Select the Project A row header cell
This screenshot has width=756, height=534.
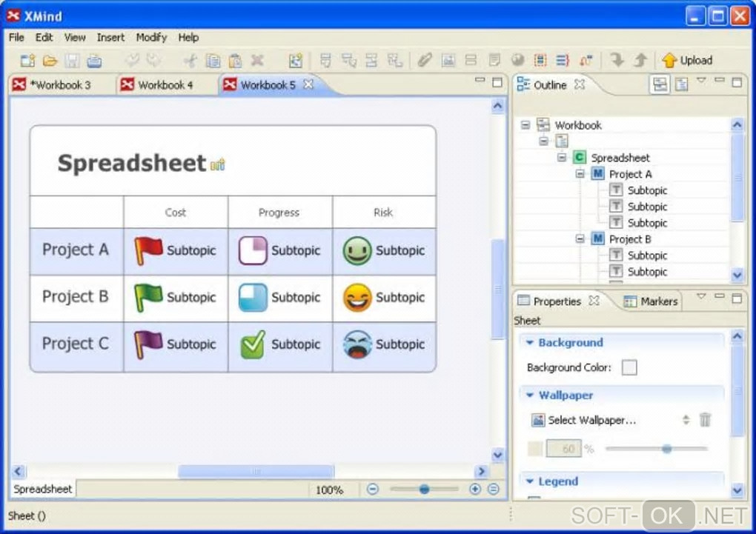76,251
